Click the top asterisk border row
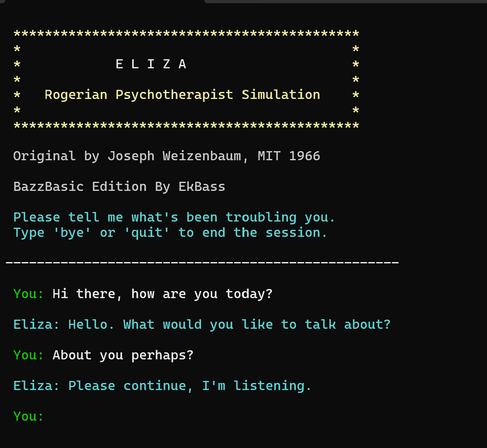Screen dimensions: 487x448 (x=186, y=34)
